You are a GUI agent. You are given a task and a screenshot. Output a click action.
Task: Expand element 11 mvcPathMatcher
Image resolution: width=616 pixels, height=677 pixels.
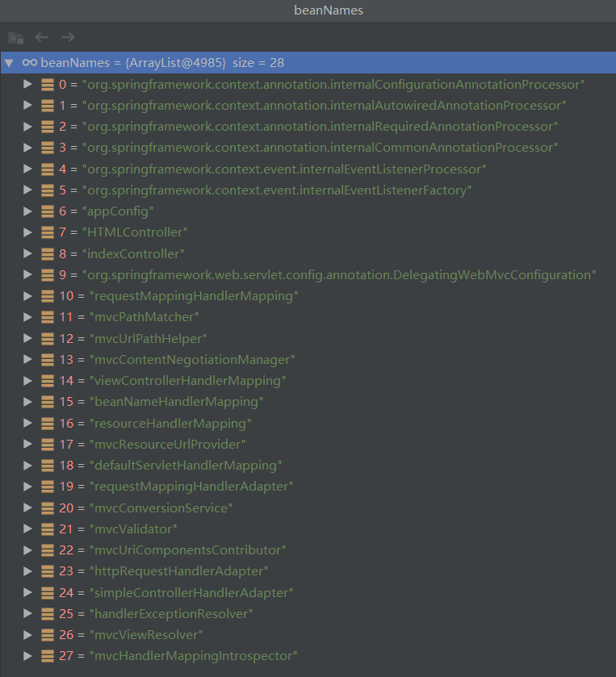27,317
